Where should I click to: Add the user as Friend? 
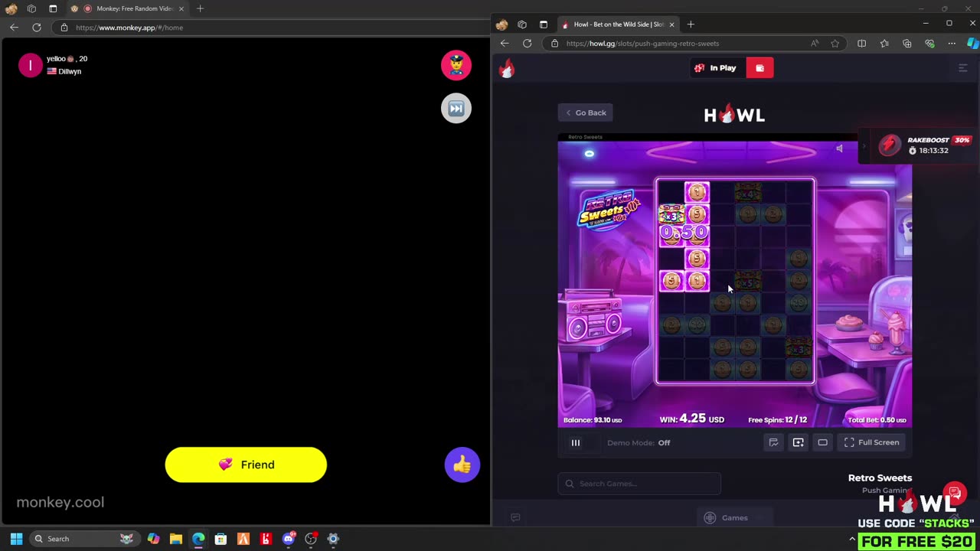tap(246, 465)
